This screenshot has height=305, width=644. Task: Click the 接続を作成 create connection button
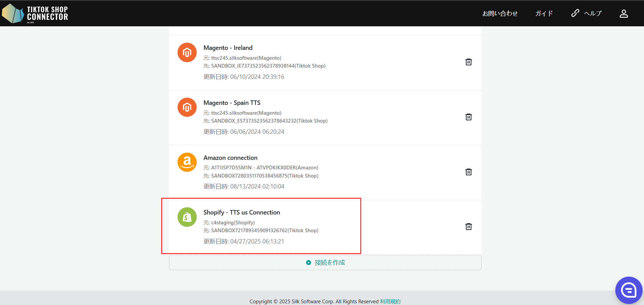click(x=325, y=262)
